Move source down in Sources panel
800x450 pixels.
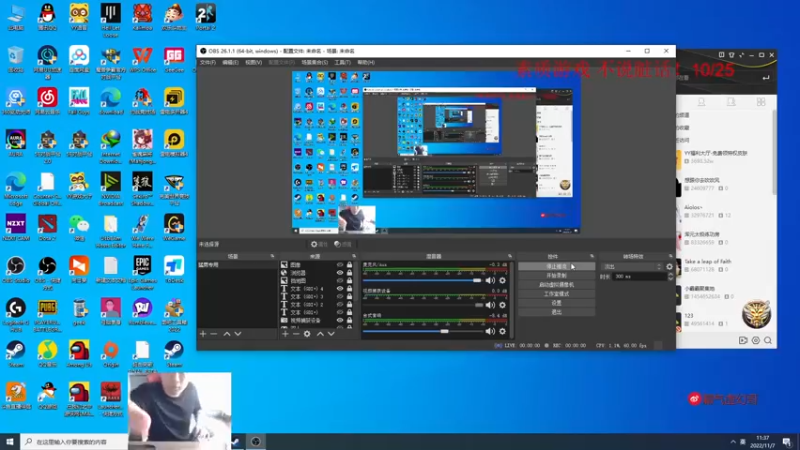331,334
